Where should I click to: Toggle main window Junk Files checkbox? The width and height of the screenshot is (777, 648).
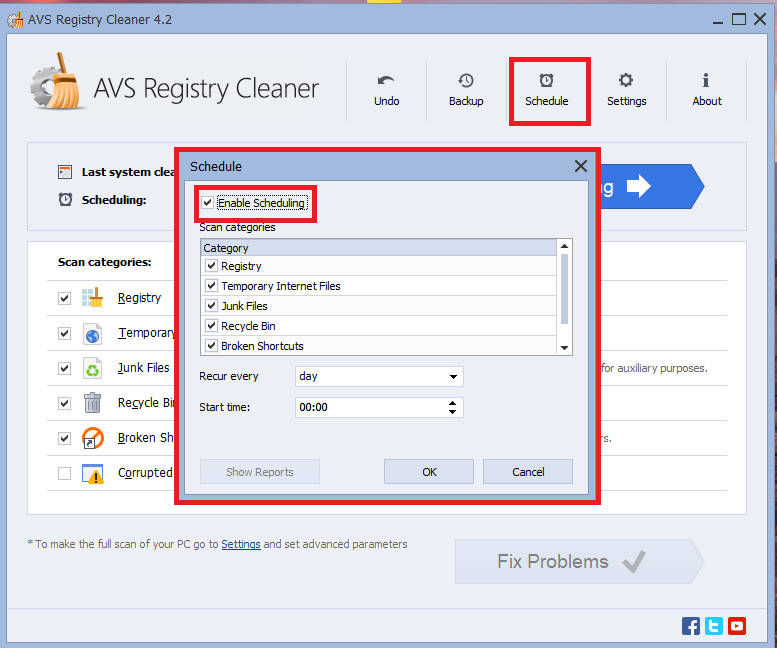point(64,369)
